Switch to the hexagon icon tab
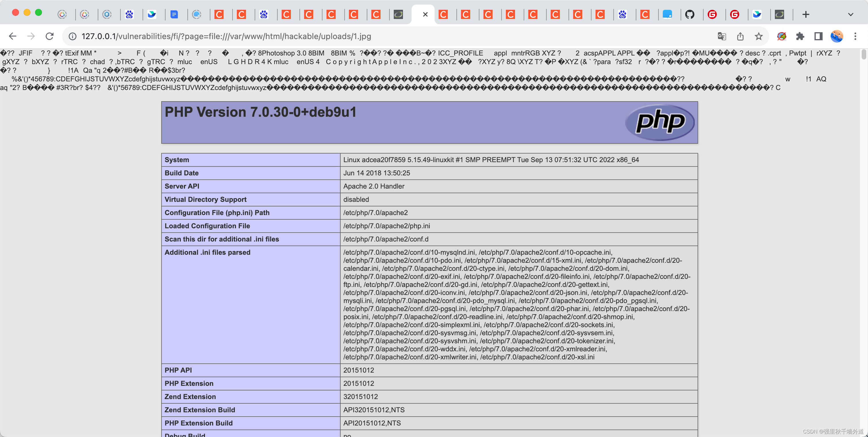This screenshot has height=437, width=868. tap(107, 14)
